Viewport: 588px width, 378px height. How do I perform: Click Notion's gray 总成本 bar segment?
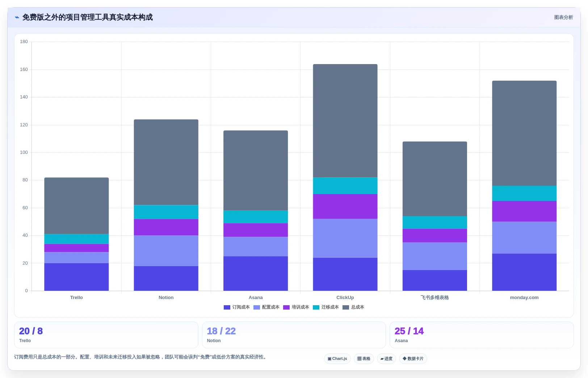166,162
